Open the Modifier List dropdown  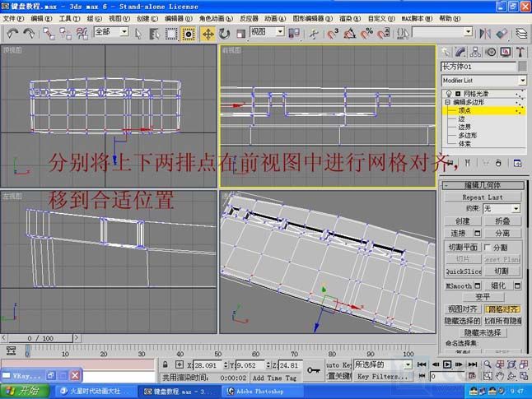522,81
